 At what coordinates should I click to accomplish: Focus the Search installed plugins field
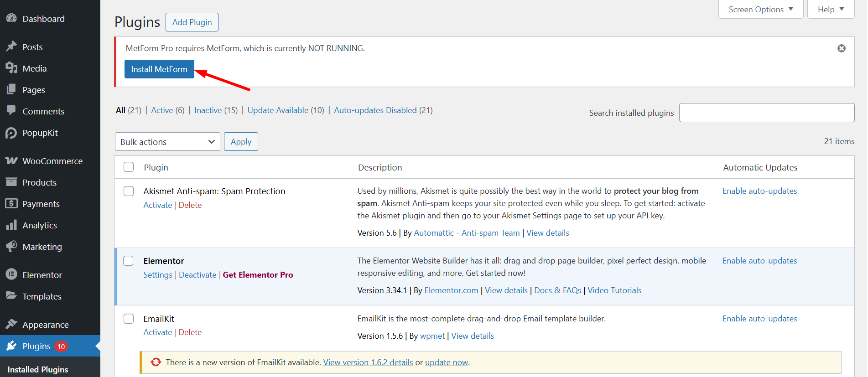(766, 113)
